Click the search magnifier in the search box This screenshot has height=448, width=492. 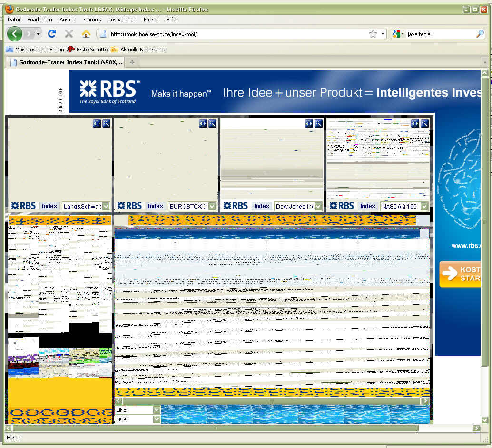pos(480,34)
